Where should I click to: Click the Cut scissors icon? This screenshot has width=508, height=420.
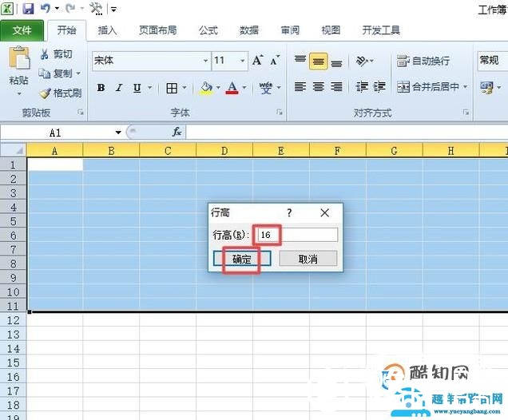point(45,54)
